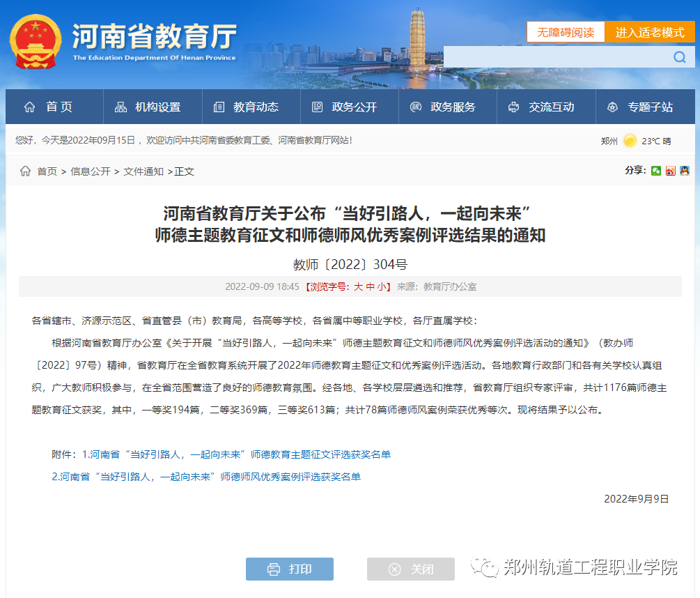Click the 23℃ 晴 temperature text
700x598 pixels.
(656, 141)
